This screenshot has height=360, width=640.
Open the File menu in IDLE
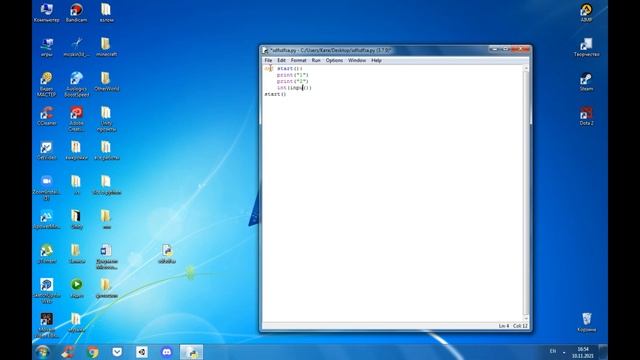[268, 60]
